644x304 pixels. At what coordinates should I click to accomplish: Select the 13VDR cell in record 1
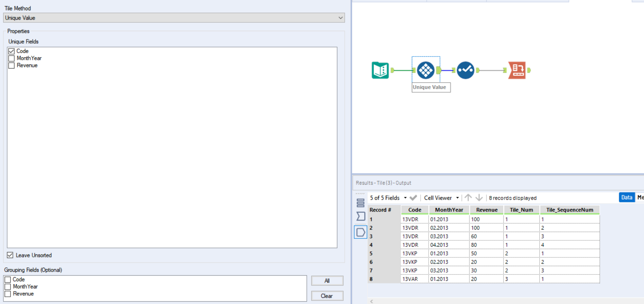point(415,219)
